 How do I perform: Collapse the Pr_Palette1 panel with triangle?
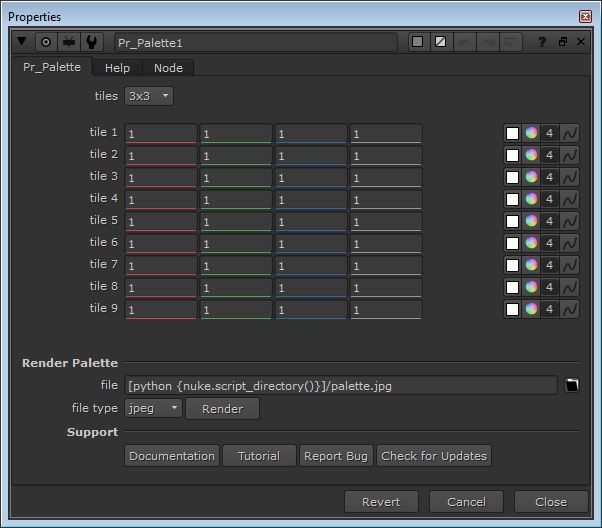(22, 42)
